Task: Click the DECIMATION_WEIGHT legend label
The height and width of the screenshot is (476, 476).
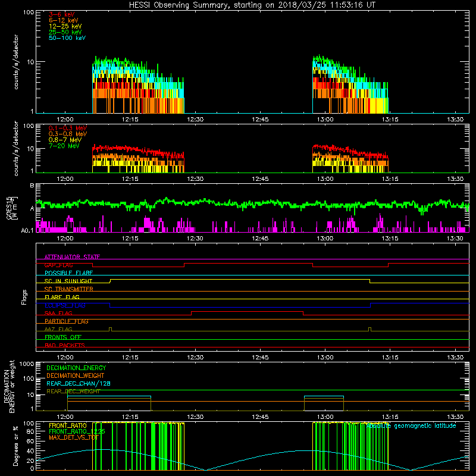Action: click(76, 375)
